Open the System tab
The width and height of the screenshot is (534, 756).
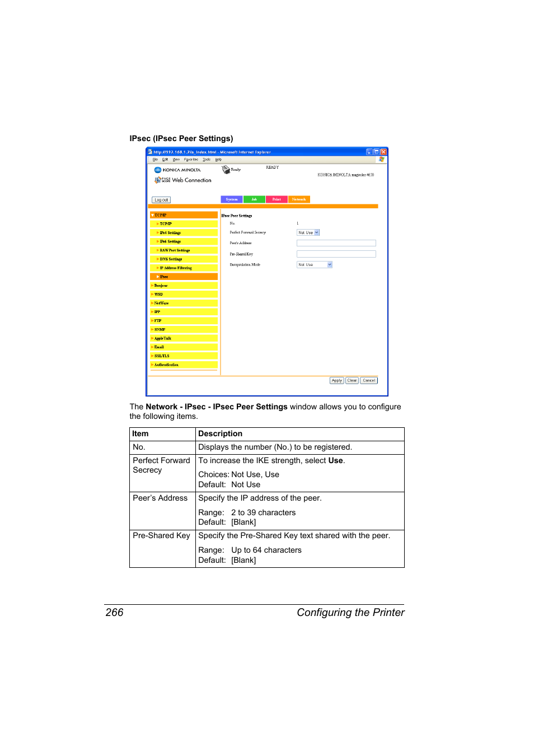[x=232, y=199]
